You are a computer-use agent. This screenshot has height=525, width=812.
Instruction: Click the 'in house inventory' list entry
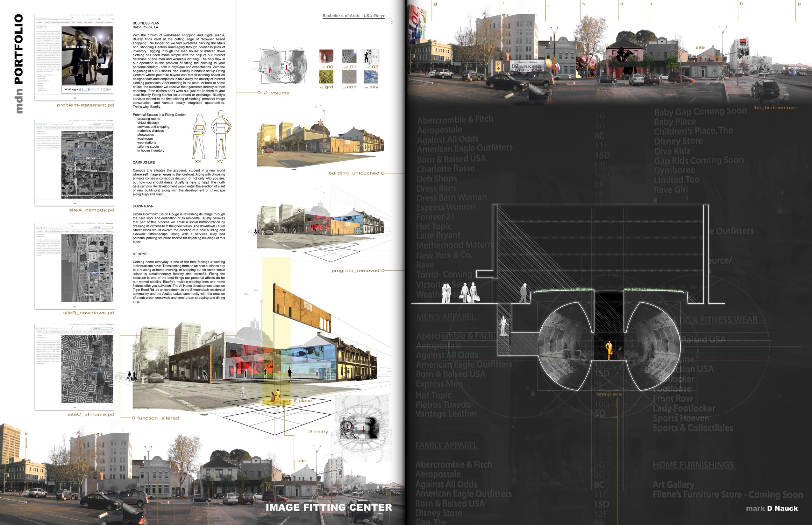click(151, 150)
